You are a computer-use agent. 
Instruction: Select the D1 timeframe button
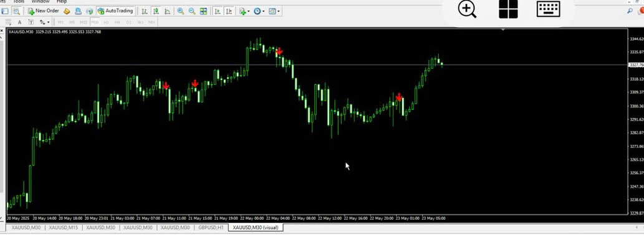(x=129, y=22)
